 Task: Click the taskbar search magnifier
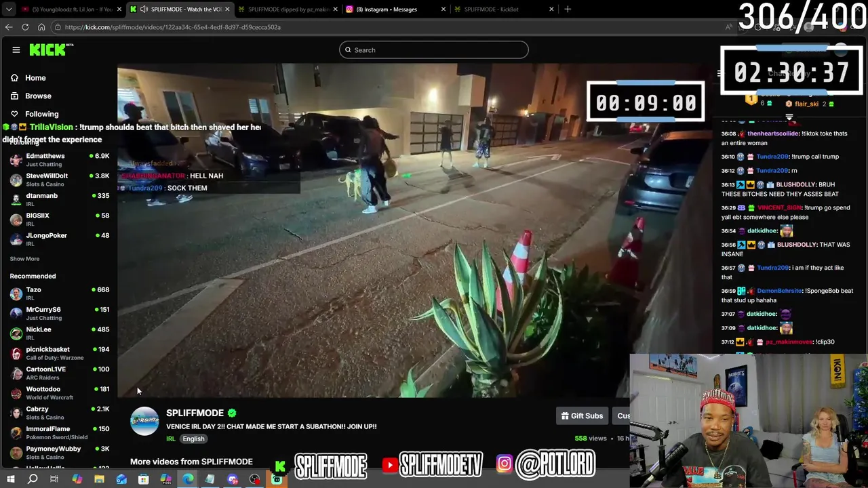tap(33, 479)
